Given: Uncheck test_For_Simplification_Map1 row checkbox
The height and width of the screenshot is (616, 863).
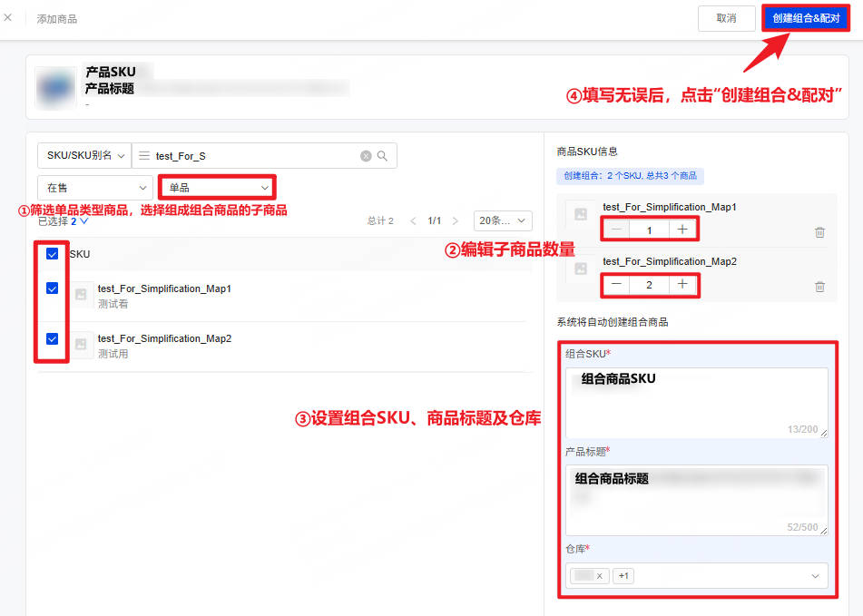Looking at the screenshot, I should [x=53, y=288].
